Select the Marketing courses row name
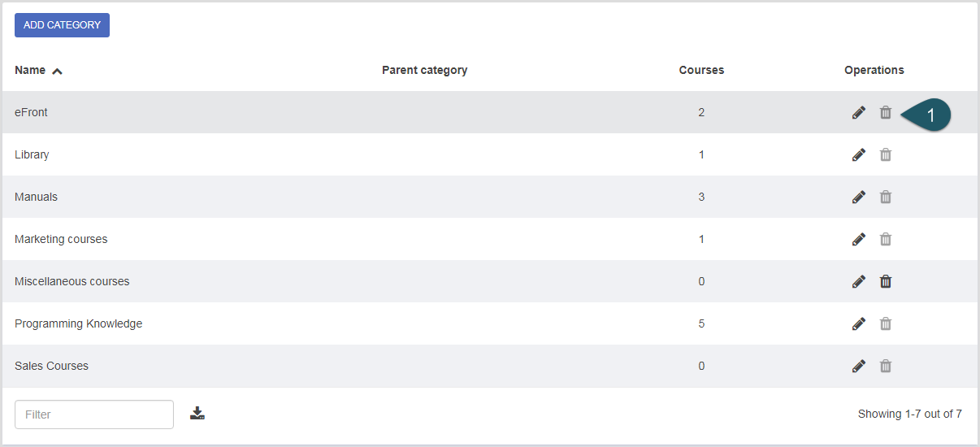980x447 pixels. tap(61, 239)
